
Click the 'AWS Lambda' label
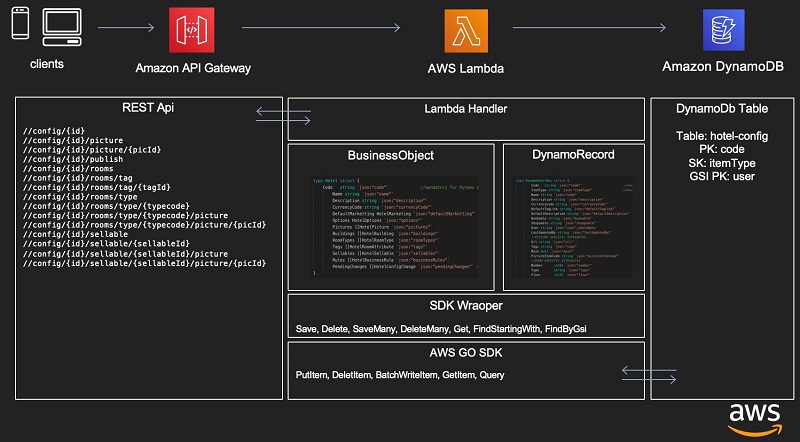tap(466, 68)
